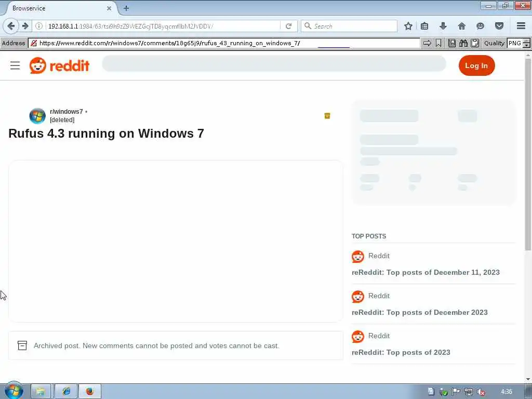Image resolution: width=532 pixels, height=399 pixels.
Task: Open the Reddit hamburger side menu
Action: click(x=15, y=65)
